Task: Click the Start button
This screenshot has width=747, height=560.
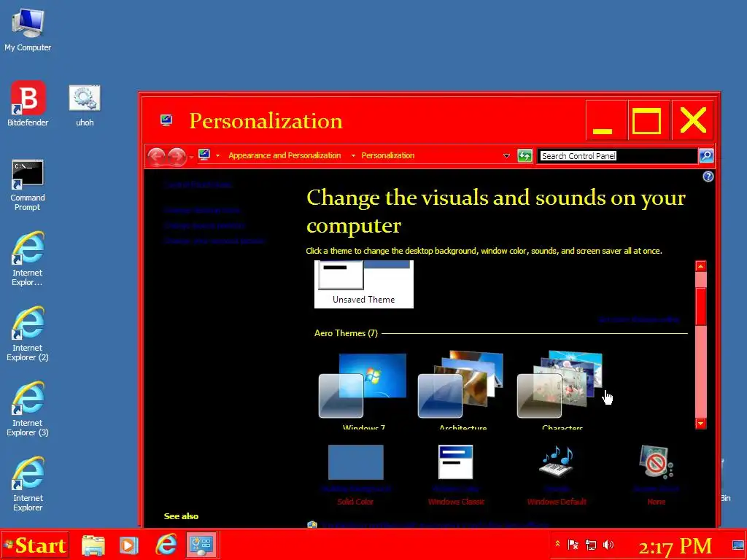Action: [x=34, y=545]
